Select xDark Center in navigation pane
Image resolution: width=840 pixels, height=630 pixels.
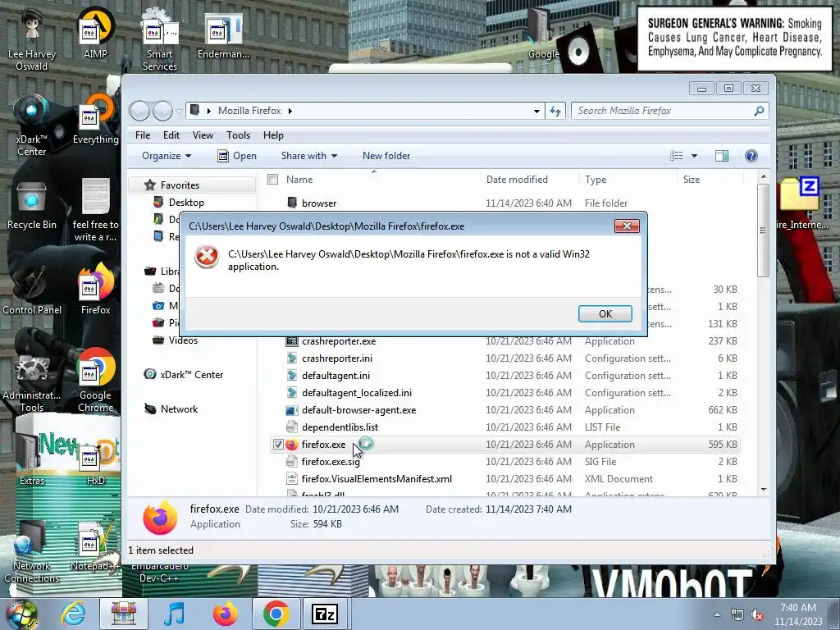[x=191, y=375]
